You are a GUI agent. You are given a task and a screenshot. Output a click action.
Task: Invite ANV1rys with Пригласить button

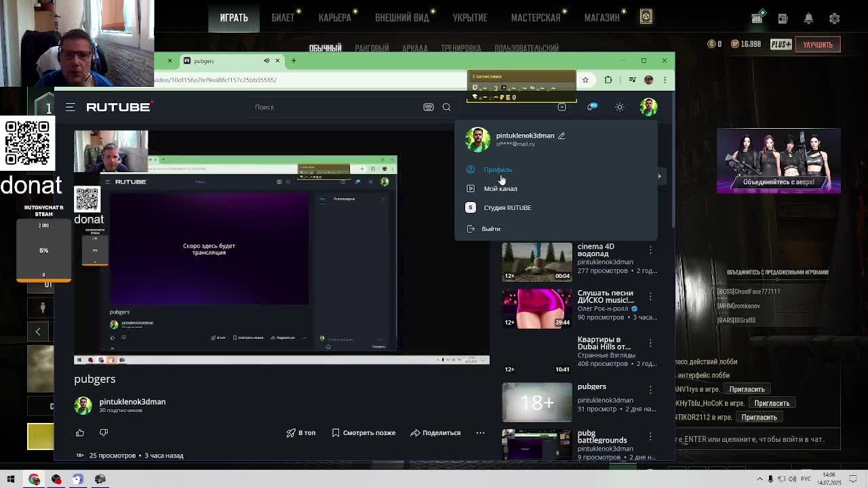coord(747,389)
